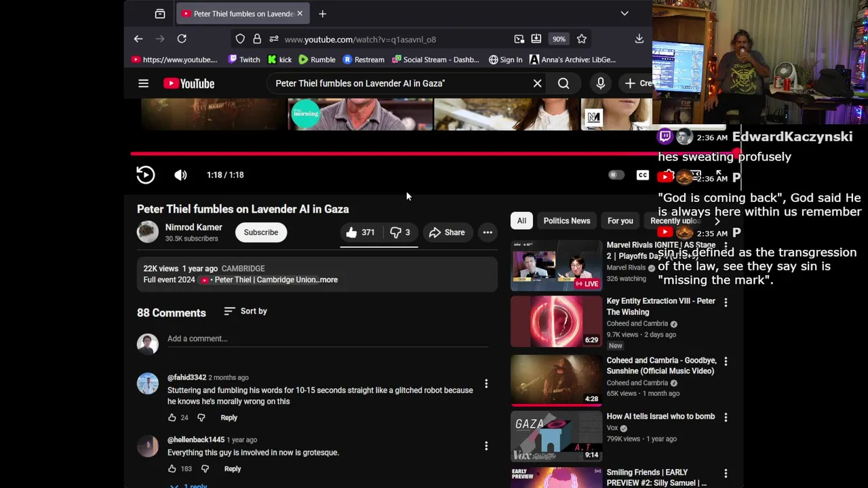868x488 pixels.
Task: Click the YouTube search magnifier button
Action: coord(564,83)
